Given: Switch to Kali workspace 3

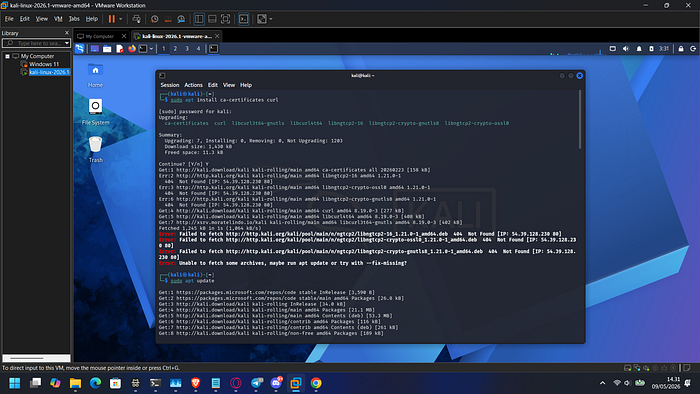Looking at the screenshot, I should click(x=187, y=49).
